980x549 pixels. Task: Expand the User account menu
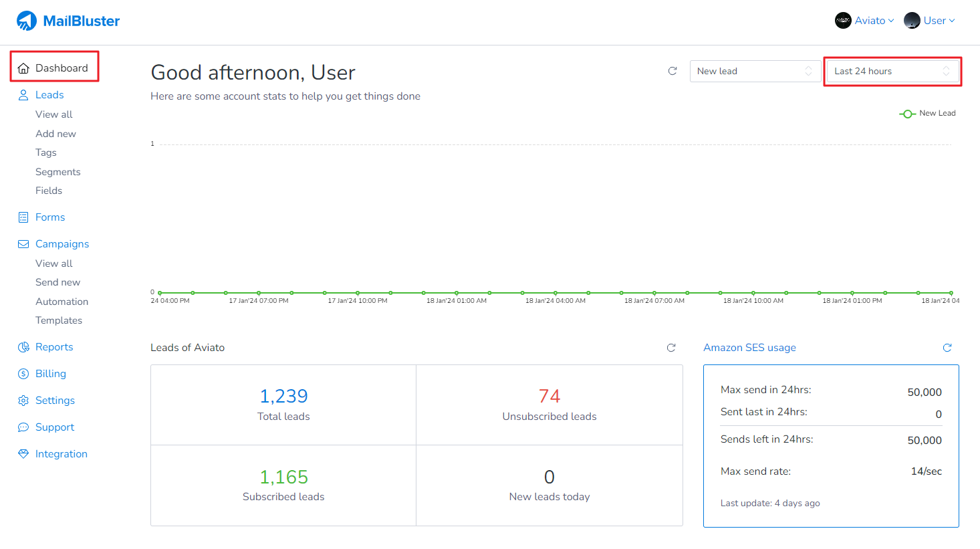click(930, 21)
